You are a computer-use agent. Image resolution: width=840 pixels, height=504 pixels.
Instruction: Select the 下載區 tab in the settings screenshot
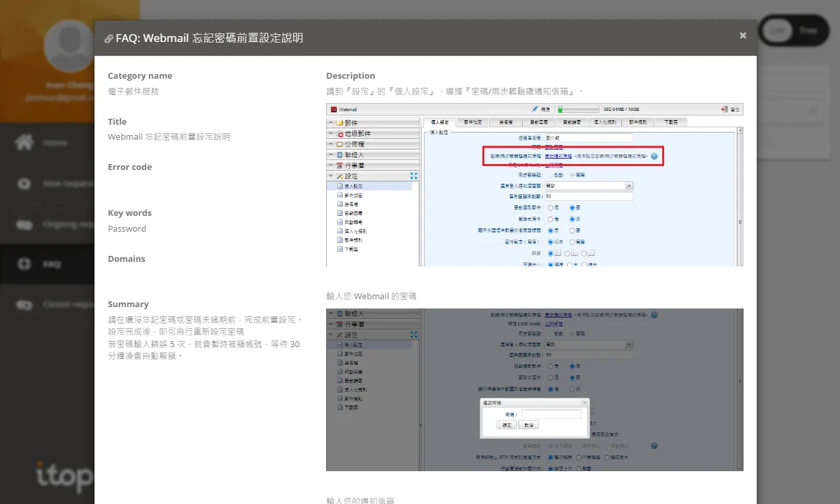coord(671,122)
